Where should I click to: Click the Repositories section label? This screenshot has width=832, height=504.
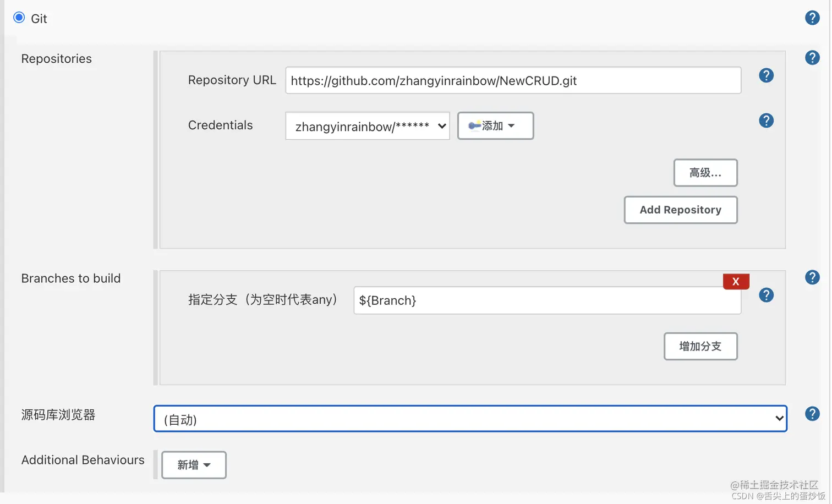click(x=57, y=59)
